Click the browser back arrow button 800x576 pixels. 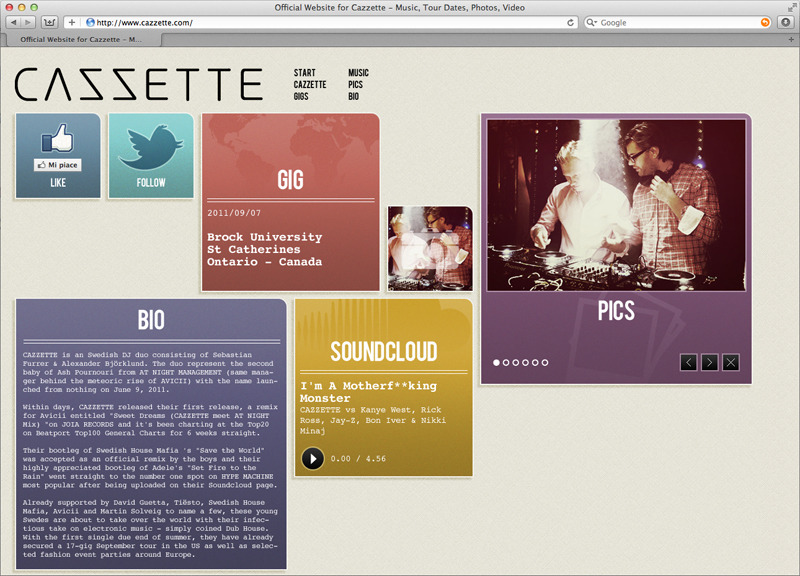(x=14, y=22)
